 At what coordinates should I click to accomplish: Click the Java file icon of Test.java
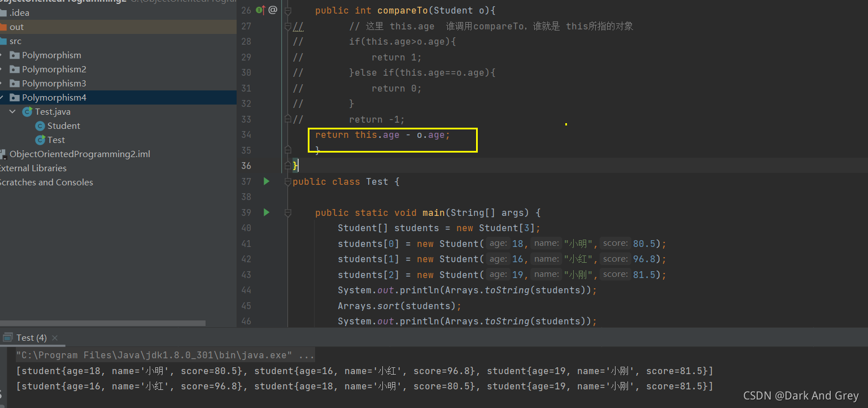tap(27, 112)
